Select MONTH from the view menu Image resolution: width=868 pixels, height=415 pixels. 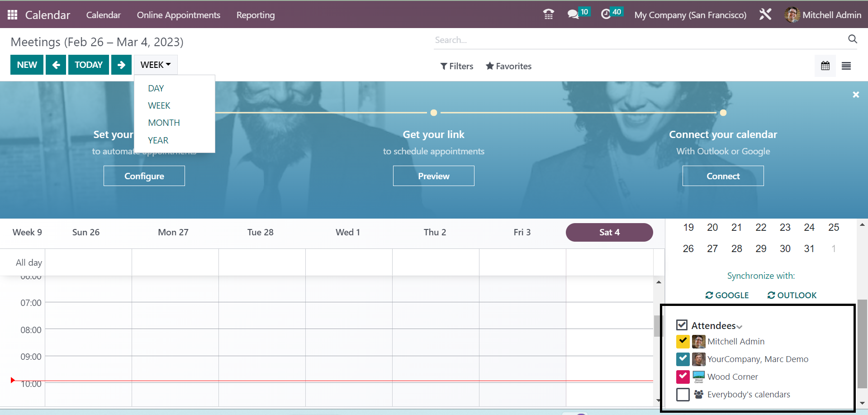tap(164, 123)
